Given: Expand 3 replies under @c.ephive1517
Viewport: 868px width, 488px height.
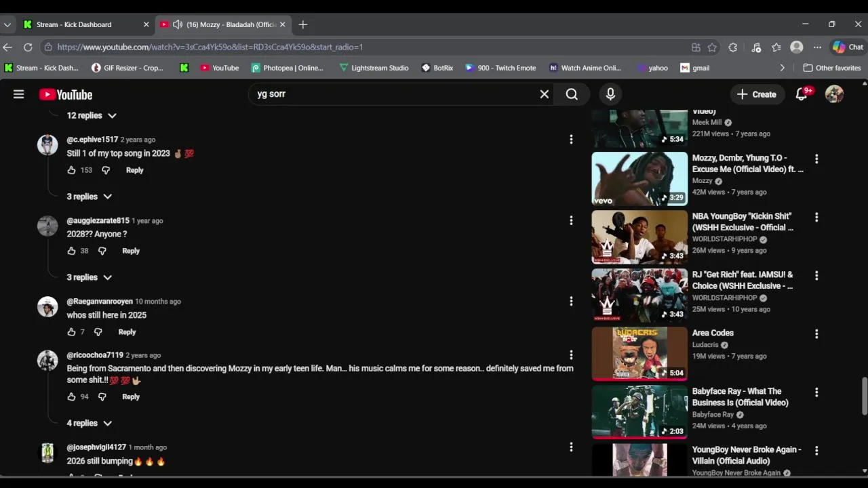Looking at the screenshot, I should [x=90, y=197].
